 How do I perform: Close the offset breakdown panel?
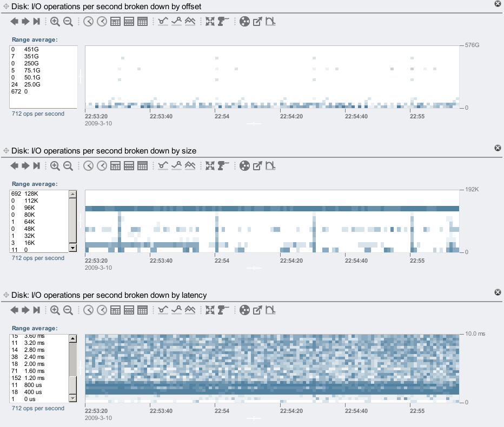click(x=498, y=4)
